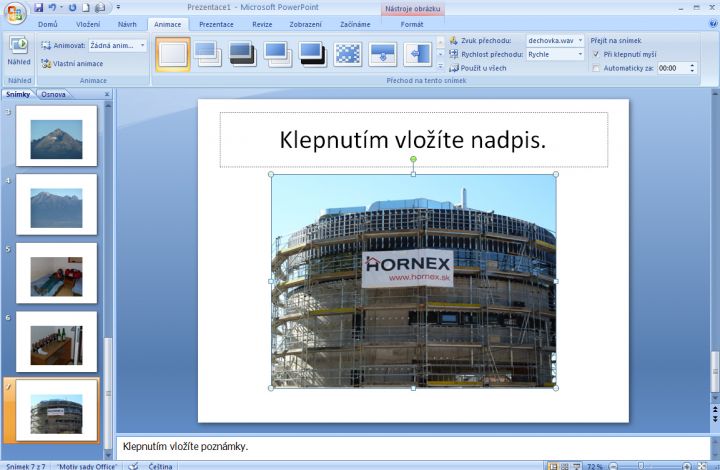Viewport: 720px width, 470px height.
Task: Switch to Normal view in status bar
Action: pyautogui.click(x=553, y=466)
